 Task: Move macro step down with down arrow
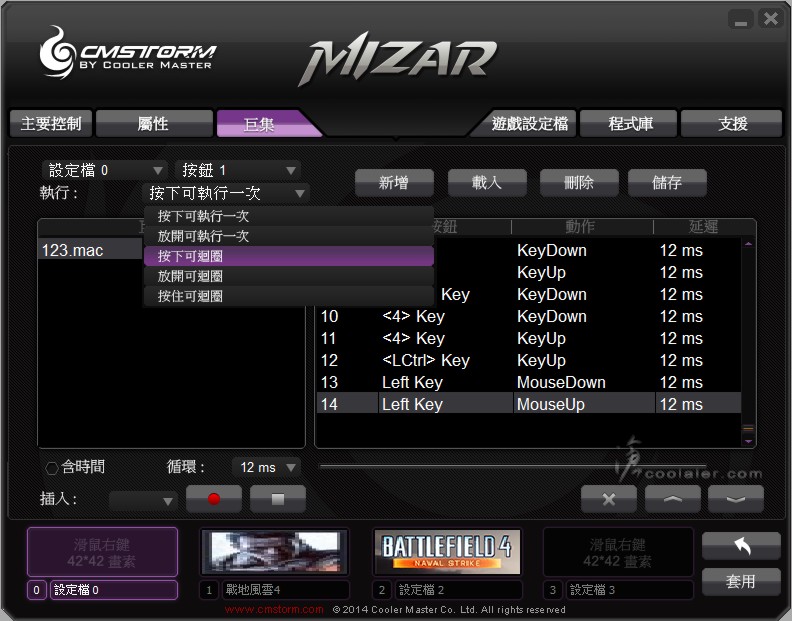(x=736, y=499)
